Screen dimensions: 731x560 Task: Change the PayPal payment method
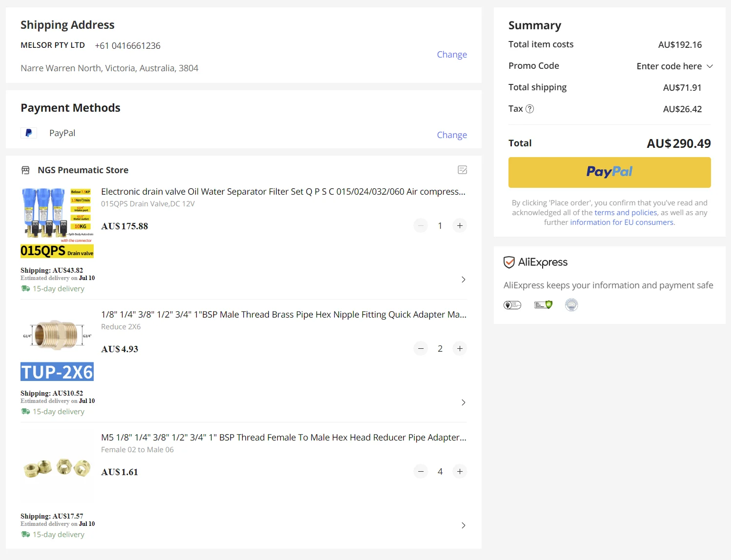(x=452, y=135)
